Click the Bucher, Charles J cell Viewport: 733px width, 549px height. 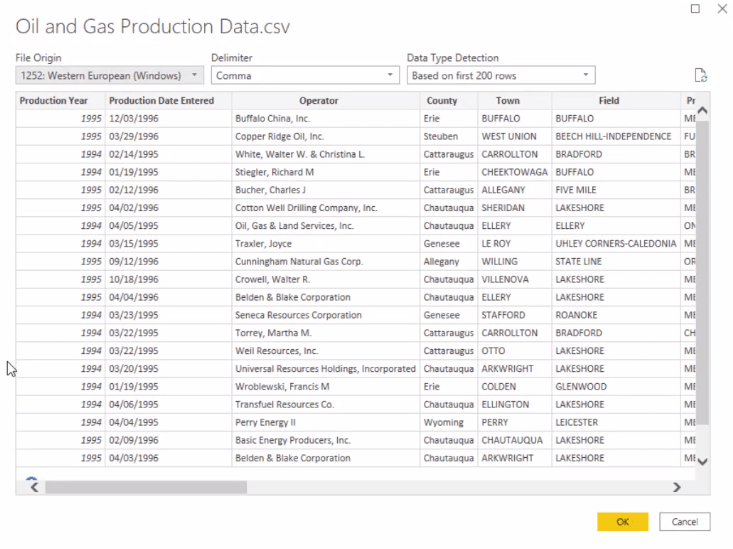tap(326, 190)
